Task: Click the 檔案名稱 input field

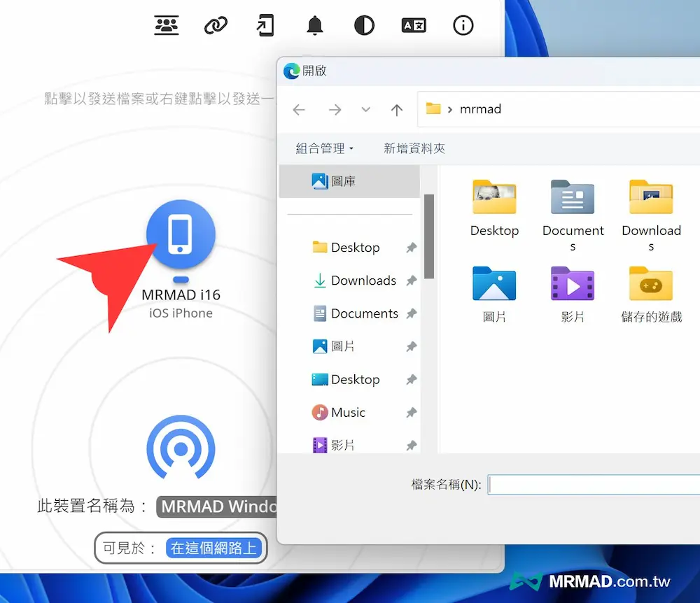Action: [594, 484]
